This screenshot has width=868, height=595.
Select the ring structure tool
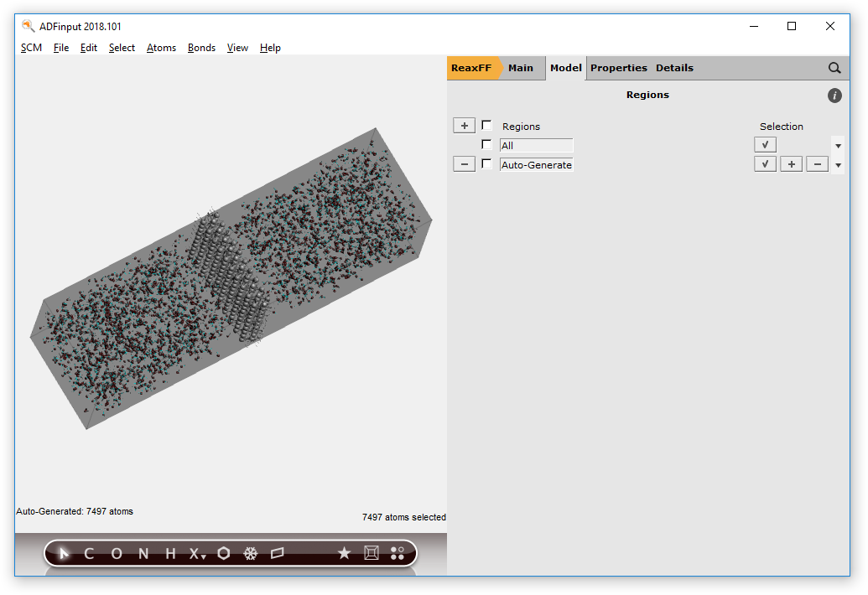[224, 553]
